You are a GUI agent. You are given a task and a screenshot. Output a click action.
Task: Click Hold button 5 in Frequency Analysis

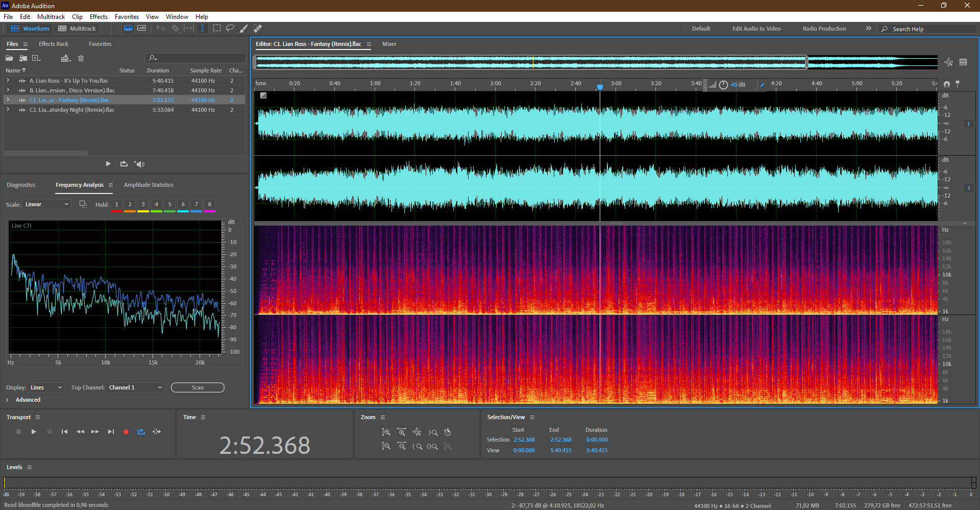(x=169, y=204)
